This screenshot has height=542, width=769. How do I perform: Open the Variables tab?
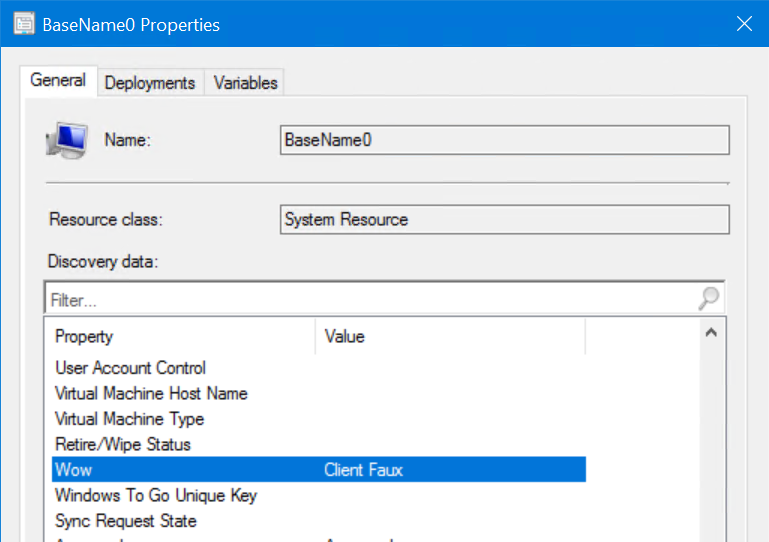click(245, 83)
